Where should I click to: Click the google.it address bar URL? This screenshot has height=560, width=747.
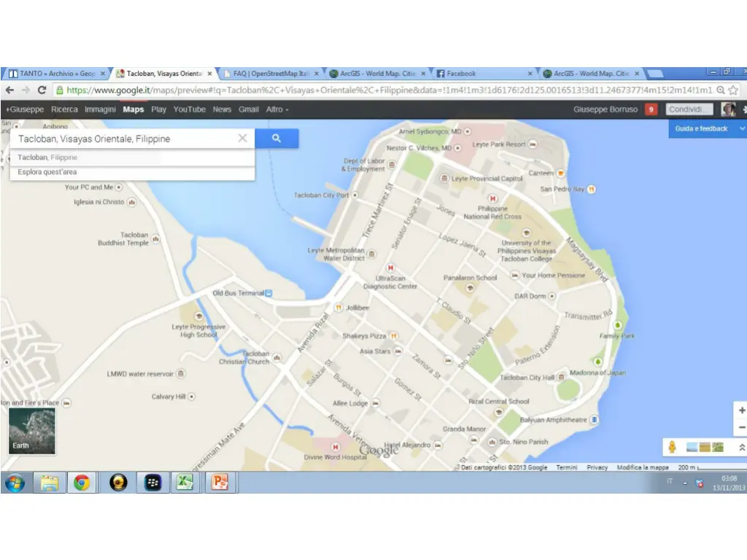click(x=388, y=90)
